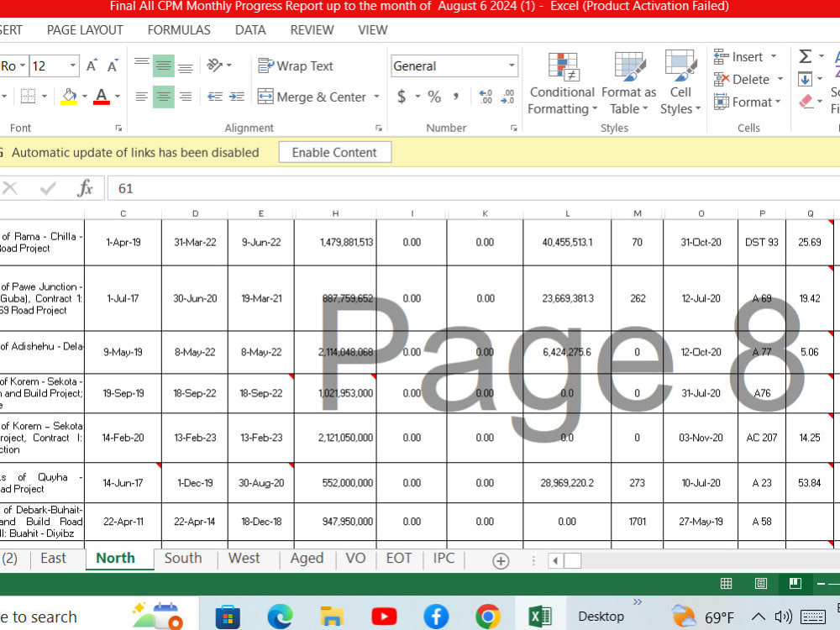Add a new sheet with plus icon
This screenshot has height=630, width=840.
point(501,561)
